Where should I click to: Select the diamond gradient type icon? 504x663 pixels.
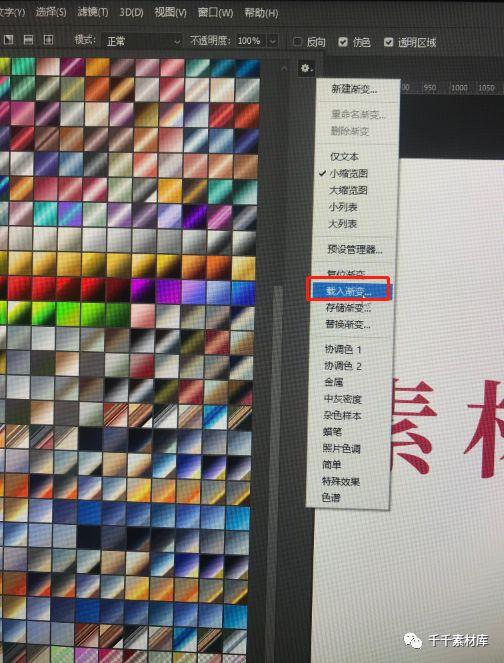48,40
